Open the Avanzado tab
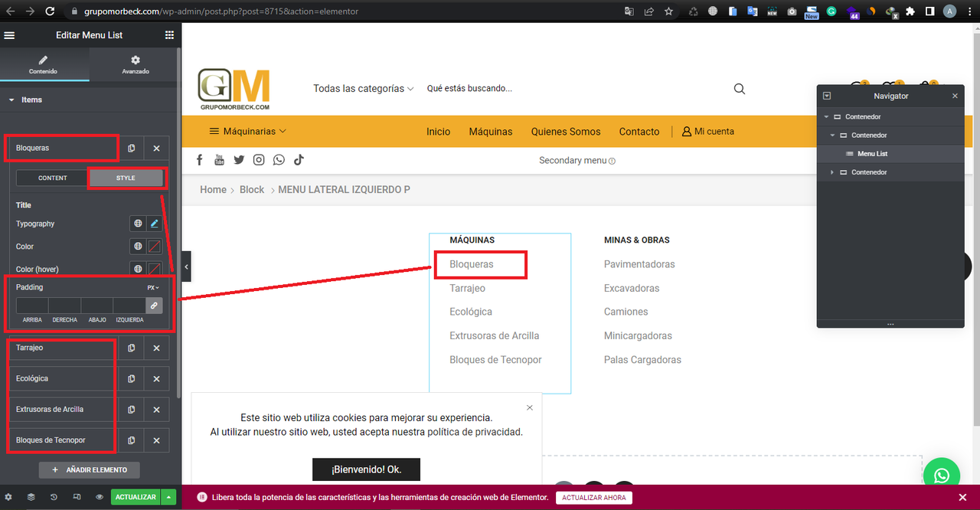Viewport: 980px width, 510px height. [136, 64]
